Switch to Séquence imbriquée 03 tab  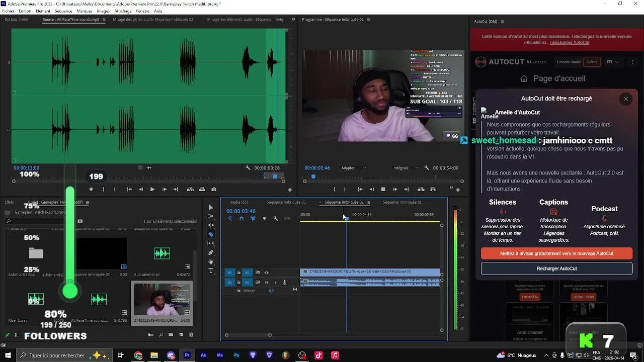point(286,202)
